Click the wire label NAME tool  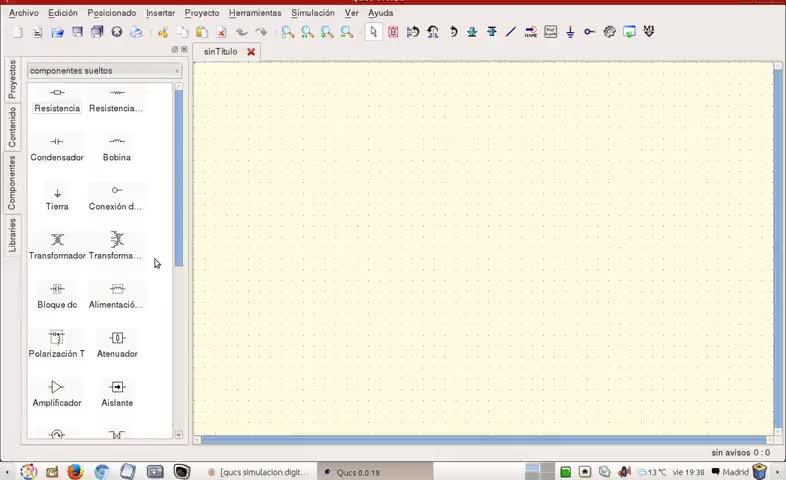coord(530,32)
